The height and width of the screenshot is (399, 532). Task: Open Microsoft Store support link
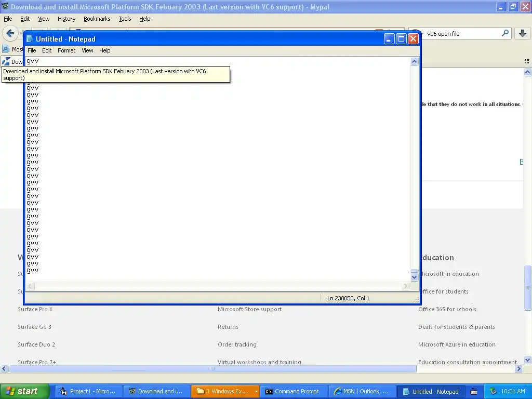pyautogui.click(x=249, y=309)
